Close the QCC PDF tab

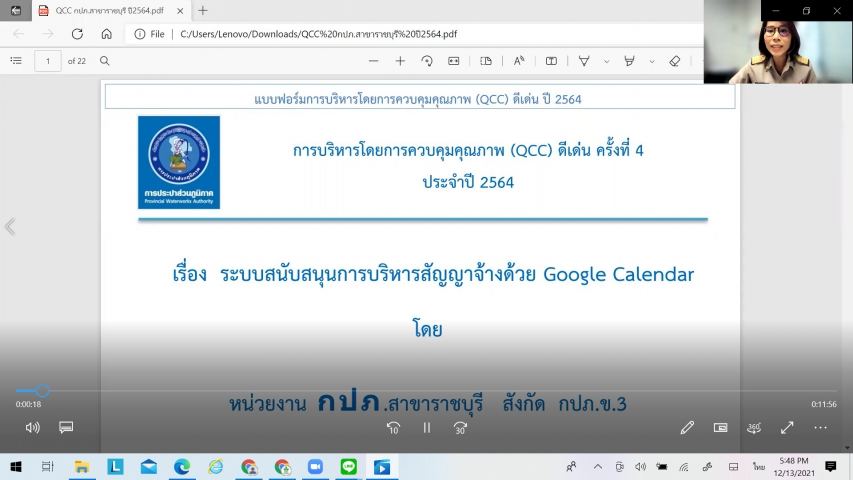click(180, 10)
